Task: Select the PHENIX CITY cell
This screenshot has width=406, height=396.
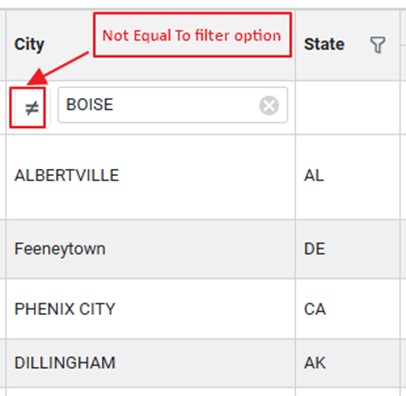Action: [x=150, y=309]
